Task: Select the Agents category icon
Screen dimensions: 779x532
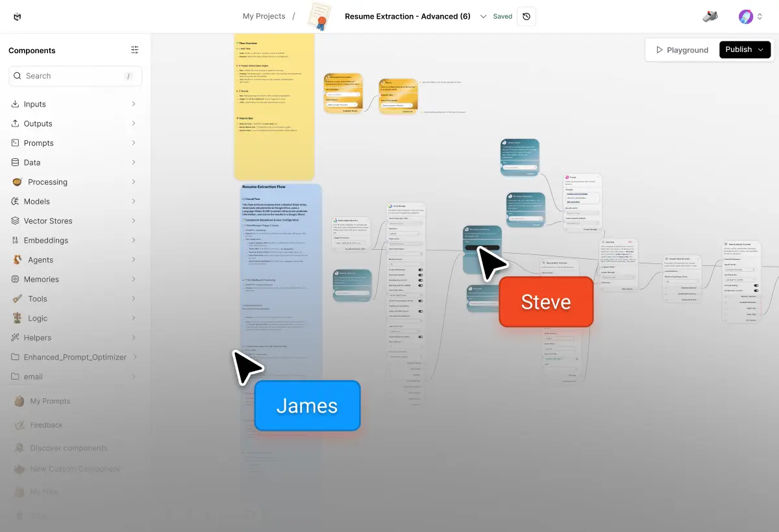Action: point(15,260)
